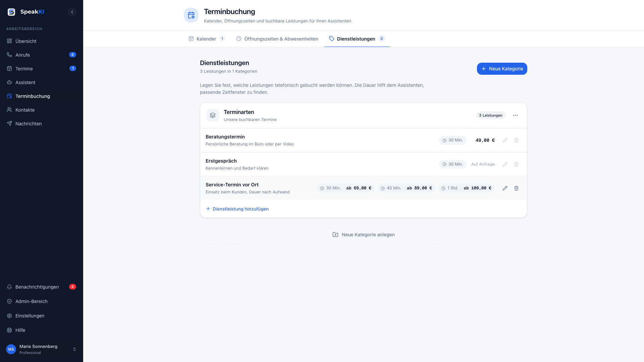Click the Terminarten layers icon
Viewport: 644px width, 362px height.
pyautogui.click(x=213, y=115)
